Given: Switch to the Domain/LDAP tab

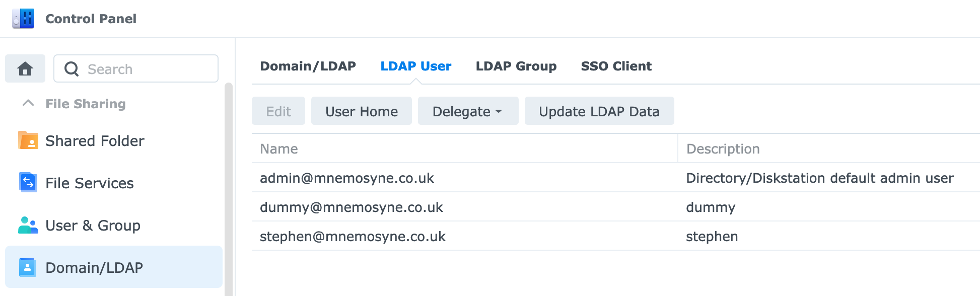Looking at the screenshot, I should [x=308, y=66].
